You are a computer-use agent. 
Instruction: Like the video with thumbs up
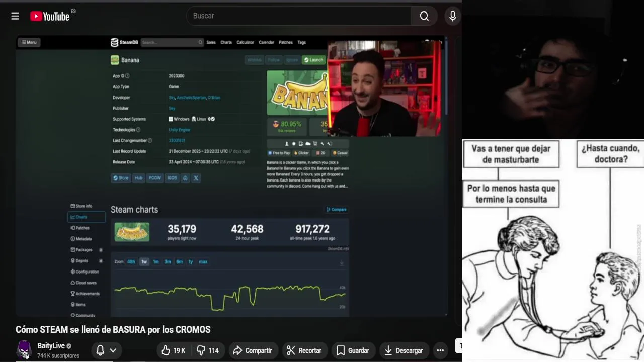click(174, 350)
